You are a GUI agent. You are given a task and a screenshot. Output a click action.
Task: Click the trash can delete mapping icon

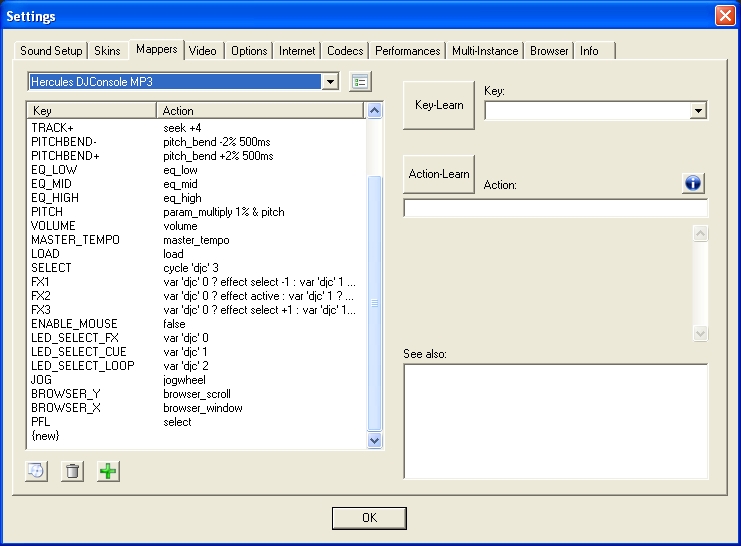coord(72,471)
